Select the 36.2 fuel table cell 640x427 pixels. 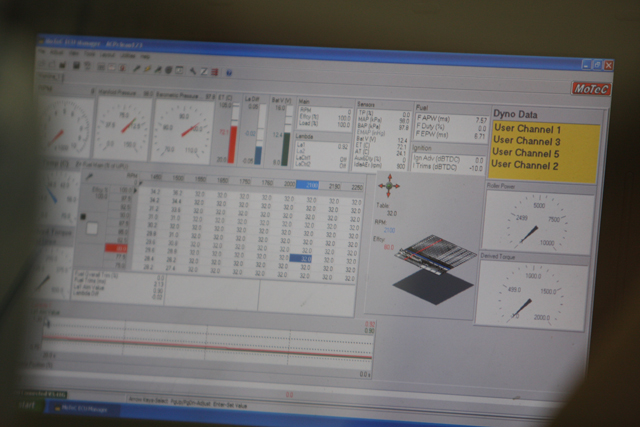(x=177, y=193)
